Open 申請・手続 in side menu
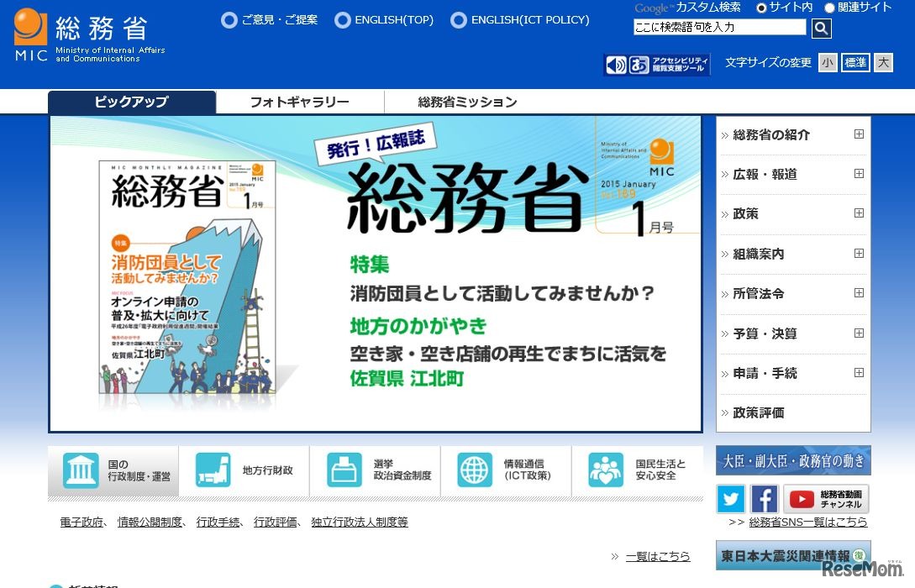 pyautogui.click(x=765, y=373)
